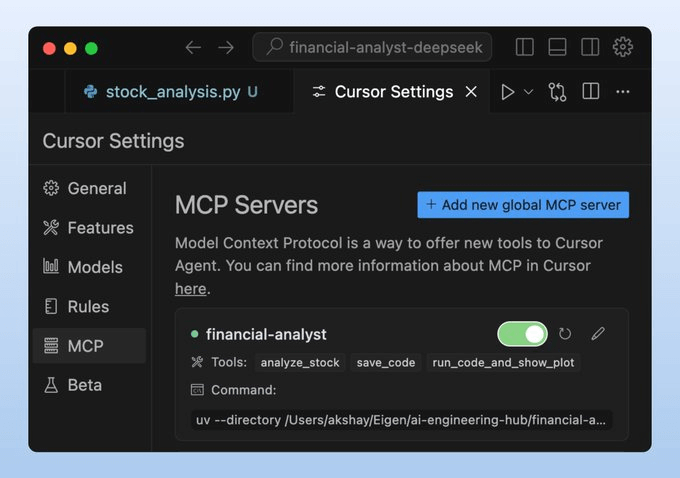Click the navigate back arrow
Screen dimensions: 680x478
tap(193, 47)
